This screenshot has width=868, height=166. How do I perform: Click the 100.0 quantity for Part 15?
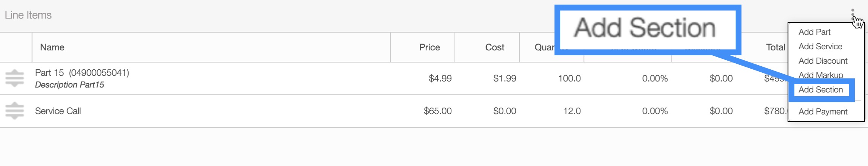(x=569, y=78)
